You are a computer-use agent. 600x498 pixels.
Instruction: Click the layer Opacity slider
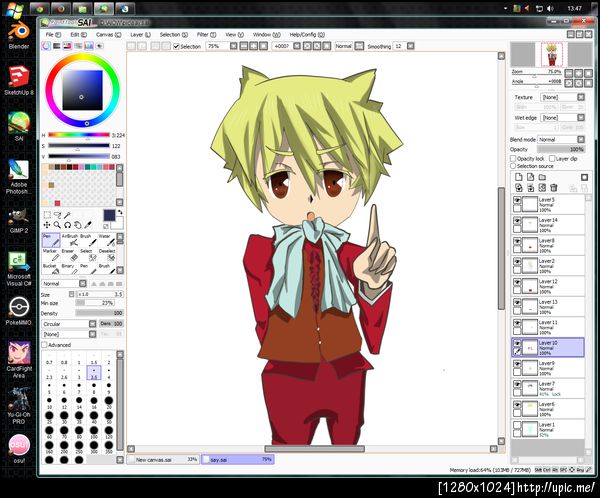(x=561, y=149)
